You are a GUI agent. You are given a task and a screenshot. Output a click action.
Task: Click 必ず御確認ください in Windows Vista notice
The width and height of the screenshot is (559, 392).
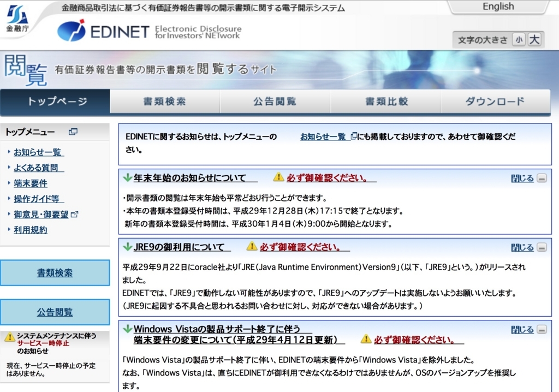point(419,340)
